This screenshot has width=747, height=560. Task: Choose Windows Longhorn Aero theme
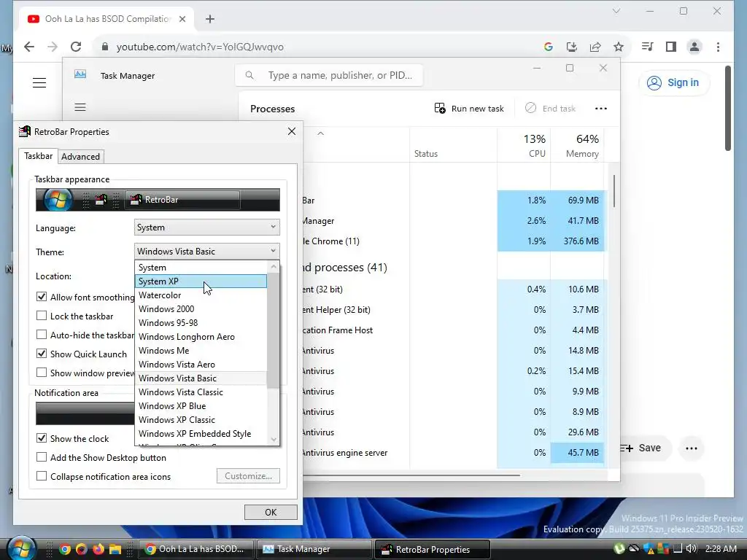coord(201,337)
